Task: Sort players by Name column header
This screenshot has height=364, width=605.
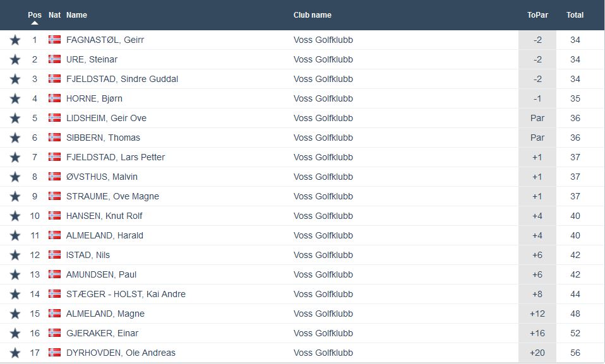Action: 76,15
